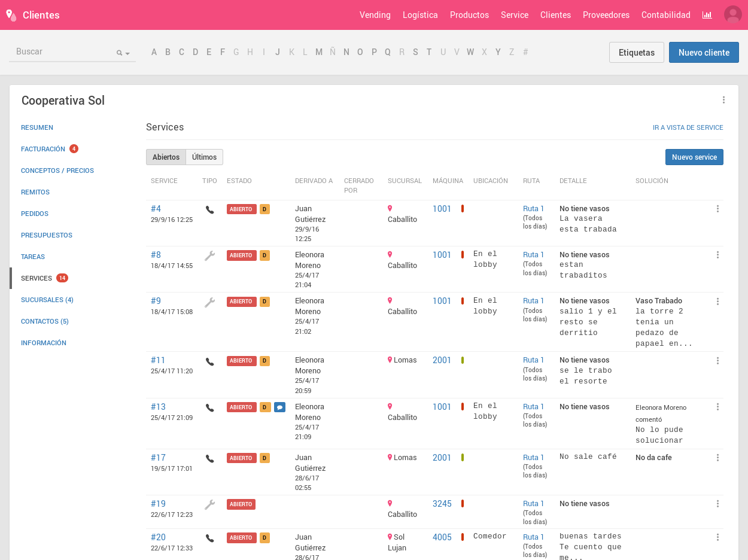Click the phone type icon for service #4

pyautogui.click(x=209, y=210)
